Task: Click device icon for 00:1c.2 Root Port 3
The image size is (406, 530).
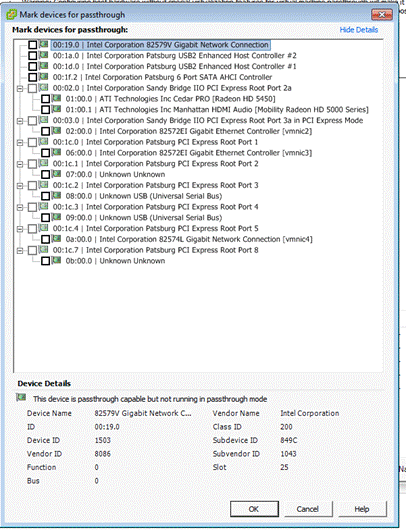Action: tap(44, 185)
